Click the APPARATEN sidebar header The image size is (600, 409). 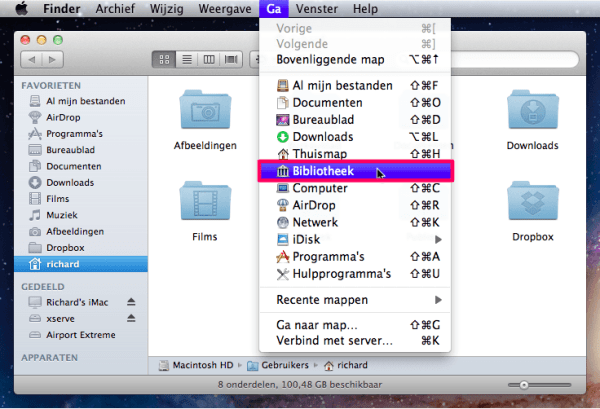(x=49, y=358)
